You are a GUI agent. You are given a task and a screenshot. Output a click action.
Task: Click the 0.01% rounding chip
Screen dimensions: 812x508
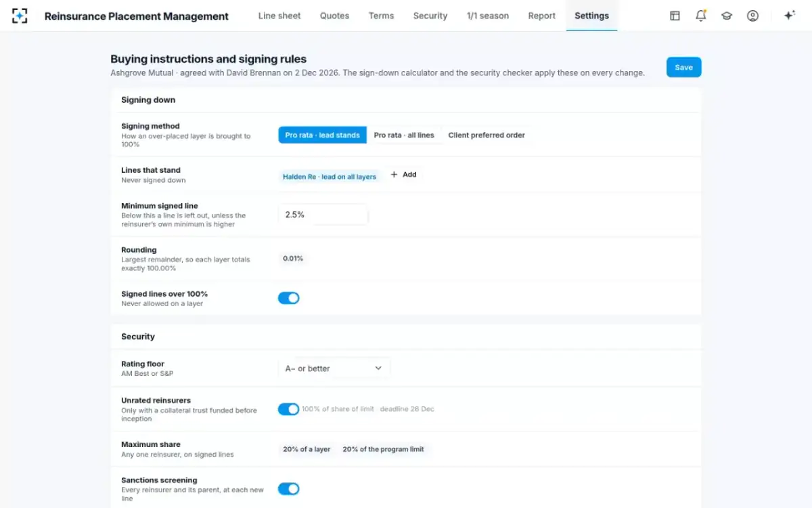(293, 258)
